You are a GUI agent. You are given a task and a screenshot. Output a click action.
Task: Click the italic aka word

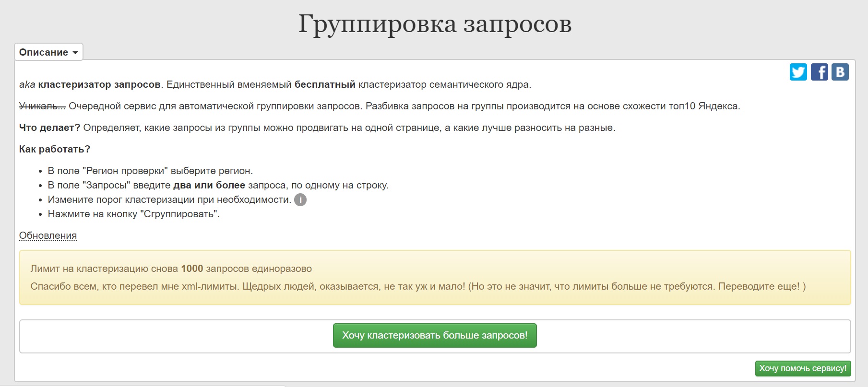tap(27, 84)
